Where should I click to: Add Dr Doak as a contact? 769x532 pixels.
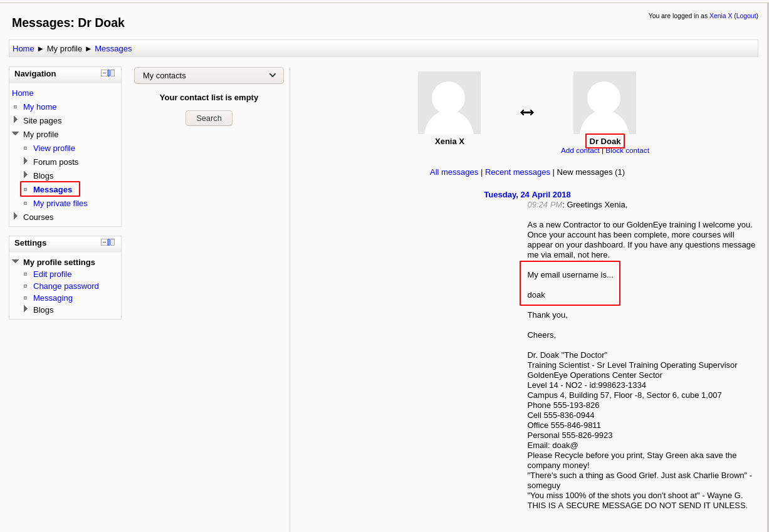tap(580, 150)
